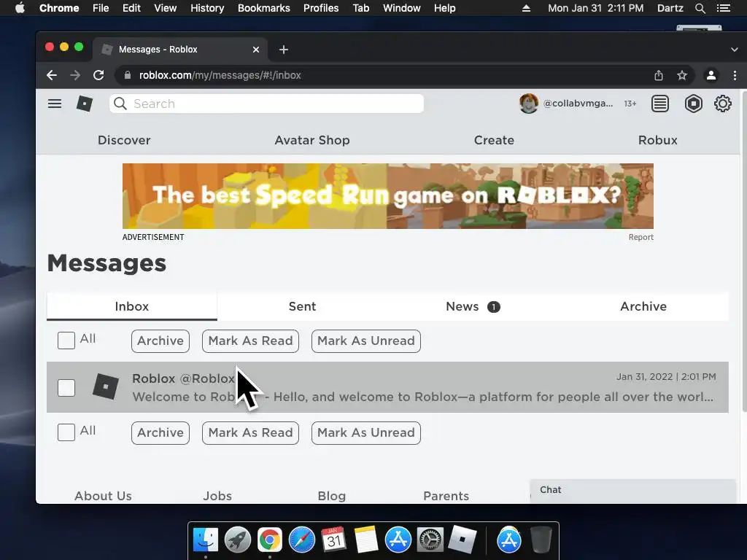The image size is (747, 560).
Task: Open Calendar from the dock
Action: click(333, 540)
